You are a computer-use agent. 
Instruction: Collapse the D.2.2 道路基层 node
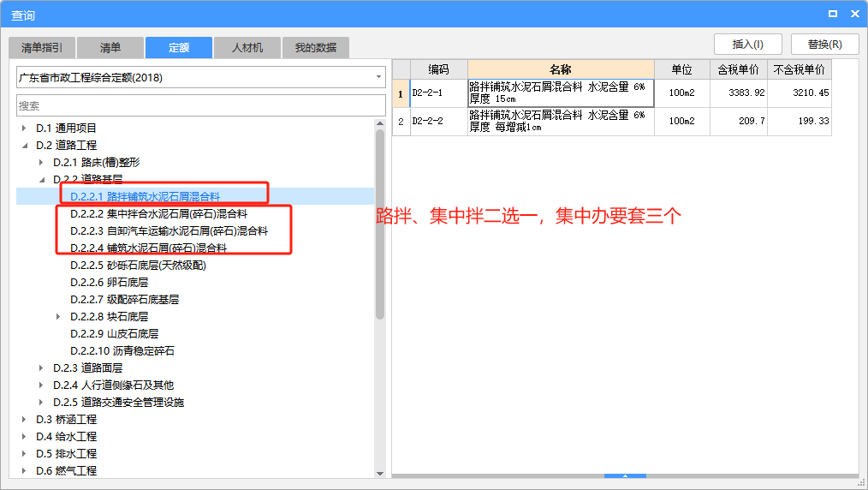point(42,179)
